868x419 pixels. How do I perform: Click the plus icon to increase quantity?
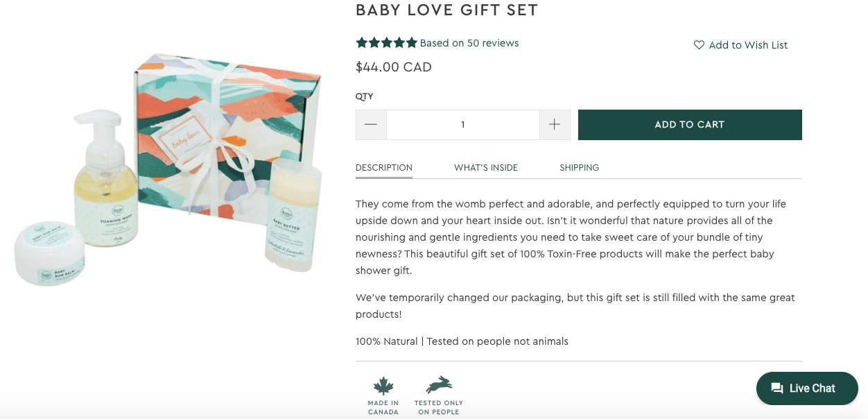[x=554, y=124]
